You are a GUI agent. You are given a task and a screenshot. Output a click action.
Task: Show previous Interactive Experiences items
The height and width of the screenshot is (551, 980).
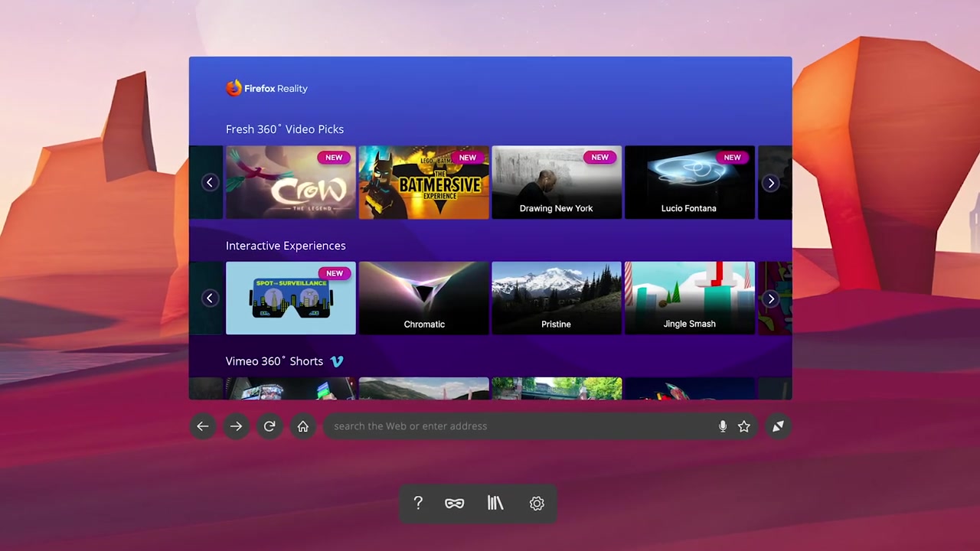[x=210, y=298]
